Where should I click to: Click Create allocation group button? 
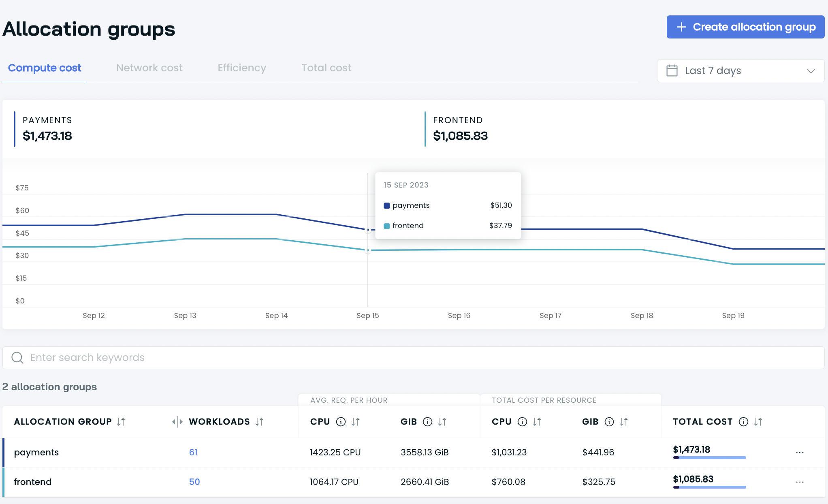coord(745,27)
